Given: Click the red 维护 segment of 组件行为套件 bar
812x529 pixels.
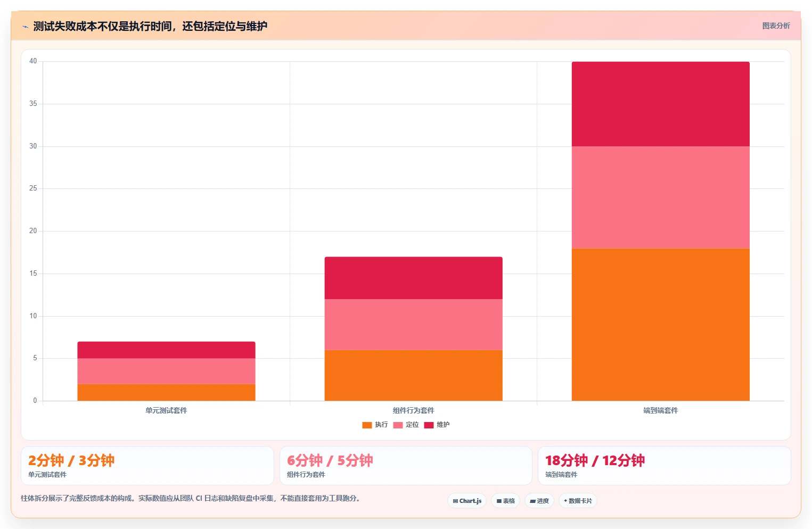Looking at the screenshot, I should tap(413, 278).
